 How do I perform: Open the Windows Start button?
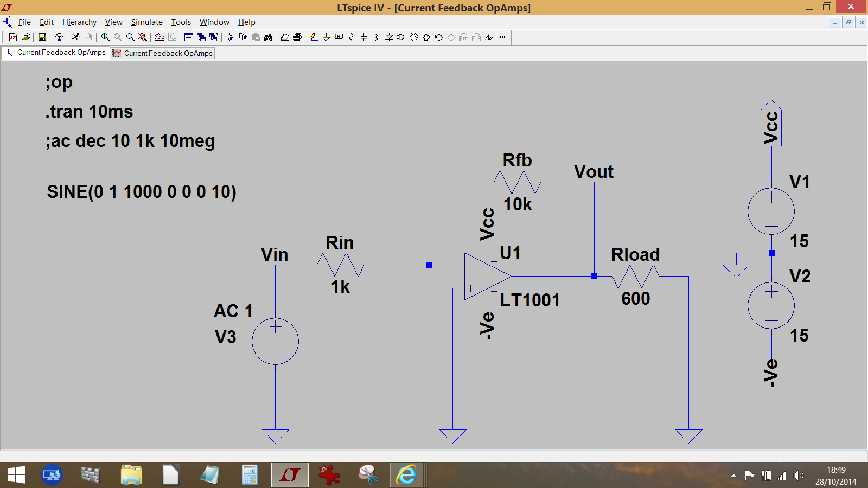coord(16,476)
